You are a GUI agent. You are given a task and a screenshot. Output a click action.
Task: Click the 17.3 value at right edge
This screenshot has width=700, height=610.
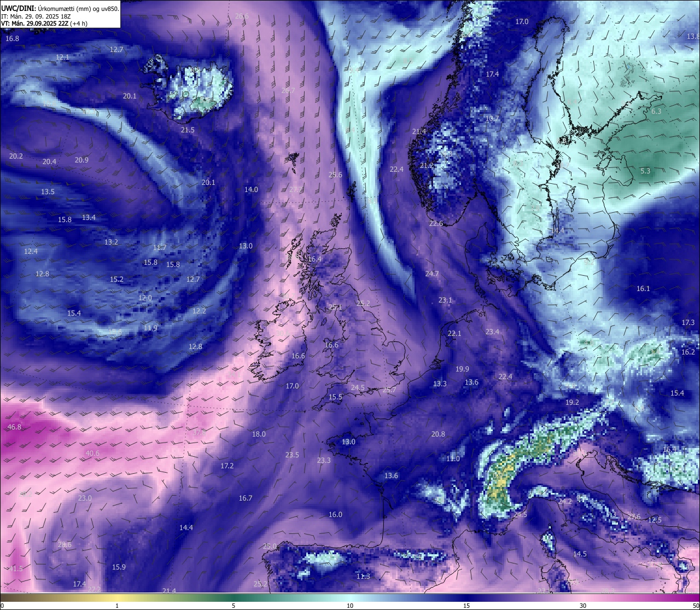tap(688, 323)
